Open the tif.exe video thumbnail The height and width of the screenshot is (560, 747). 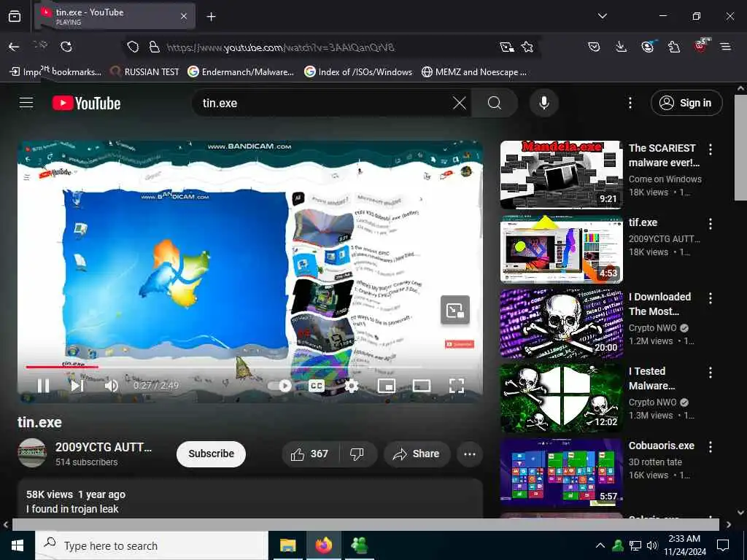coord(561,249)
